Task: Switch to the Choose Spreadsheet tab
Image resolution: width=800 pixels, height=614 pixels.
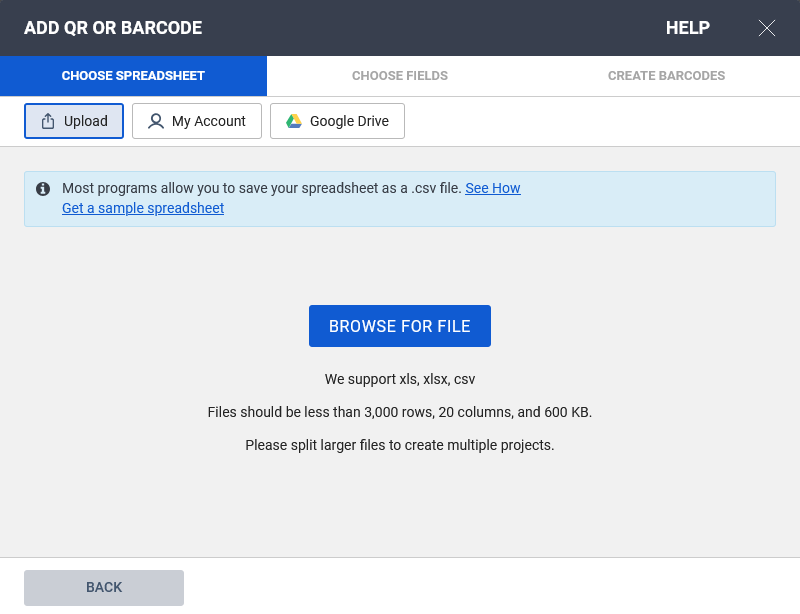Action: point(133,76)
